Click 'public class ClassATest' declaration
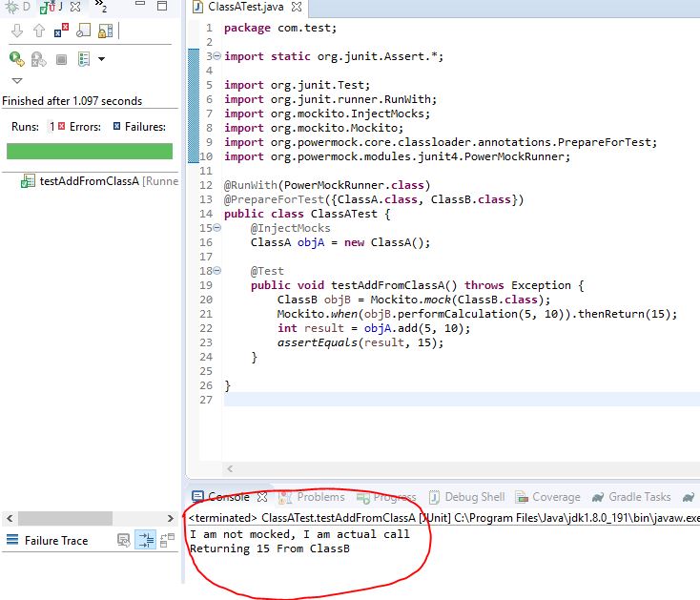 coord(307,214)
